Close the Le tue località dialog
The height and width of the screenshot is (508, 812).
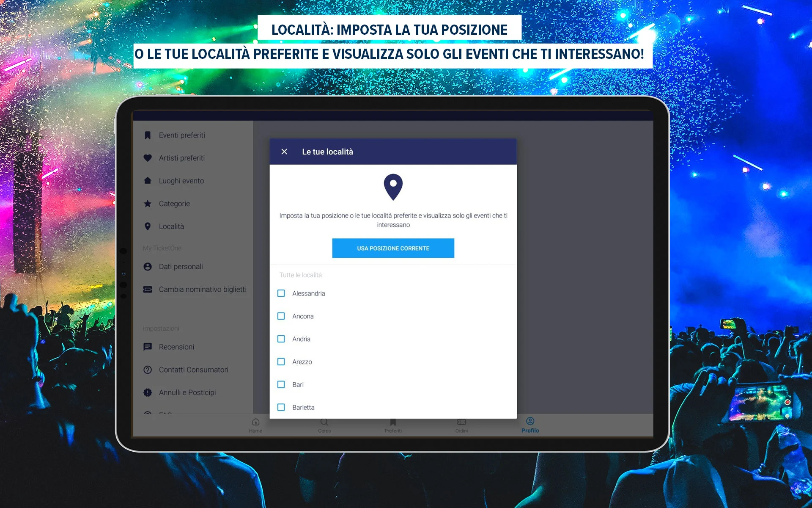coord(284,152)
